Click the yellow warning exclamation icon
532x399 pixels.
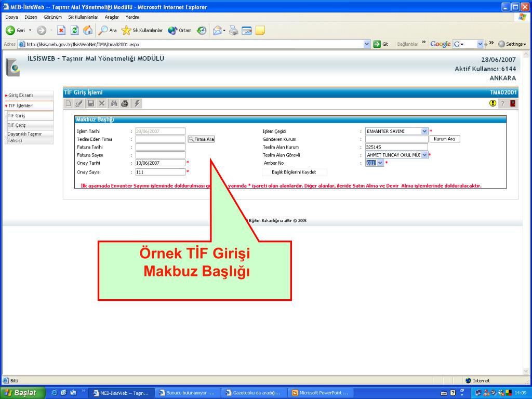(x=493, y=103)
